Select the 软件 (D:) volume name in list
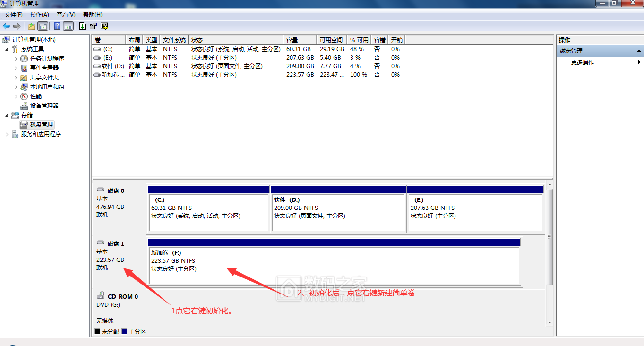Viewport: 644px width, 346px height. (112, 66)
